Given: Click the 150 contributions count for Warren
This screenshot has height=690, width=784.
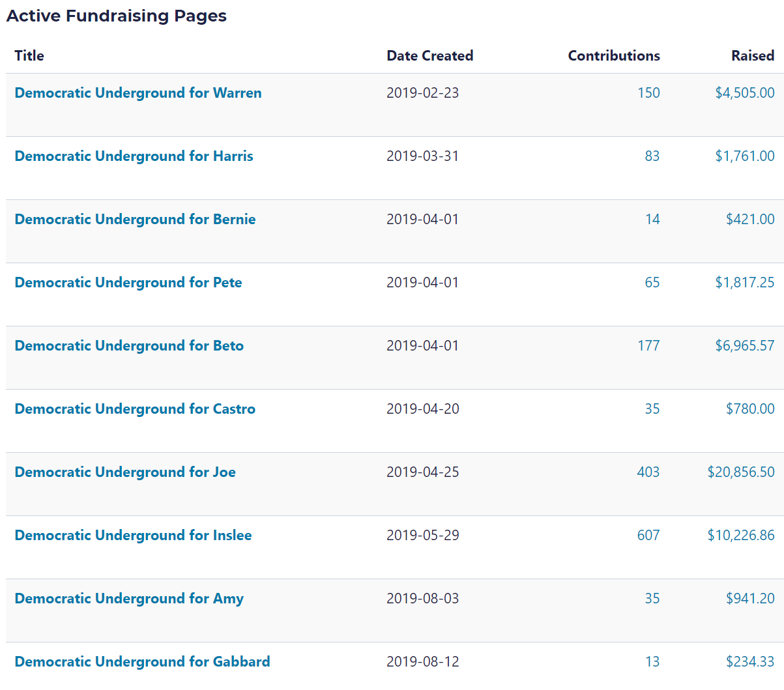Looking at the screenshot, I should [x=648, y=93].
